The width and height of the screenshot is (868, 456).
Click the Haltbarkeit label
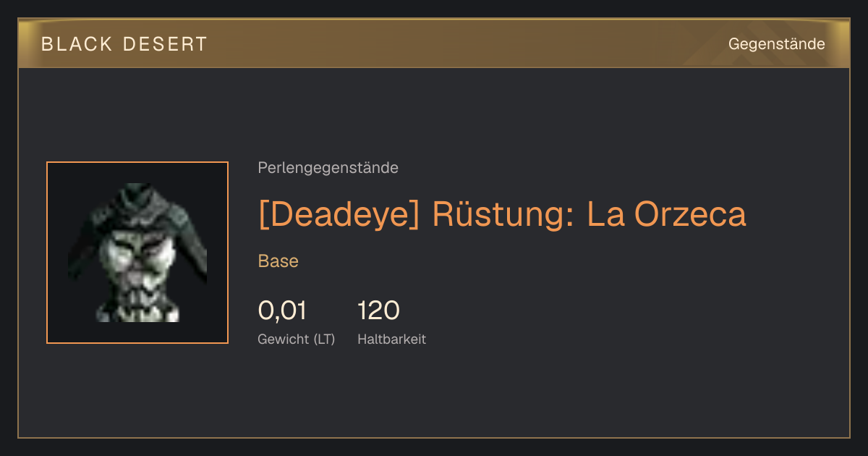click(x=391, y=339)
